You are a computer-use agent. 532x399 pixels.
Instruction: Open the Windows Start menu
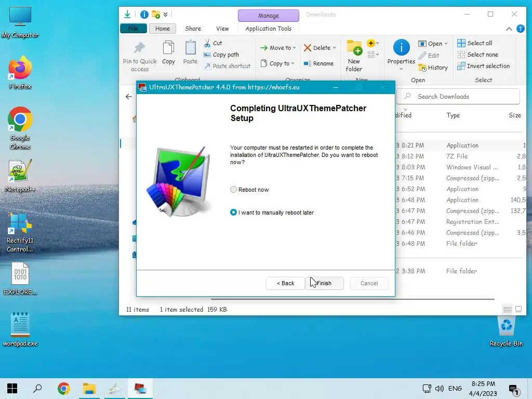(12, 389)
